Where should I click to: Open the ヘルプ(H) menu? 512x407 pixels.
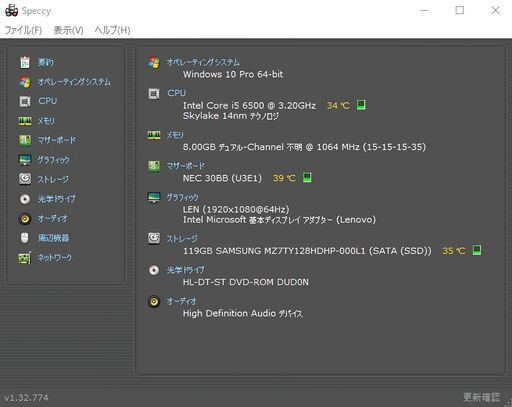coord(112,30)
